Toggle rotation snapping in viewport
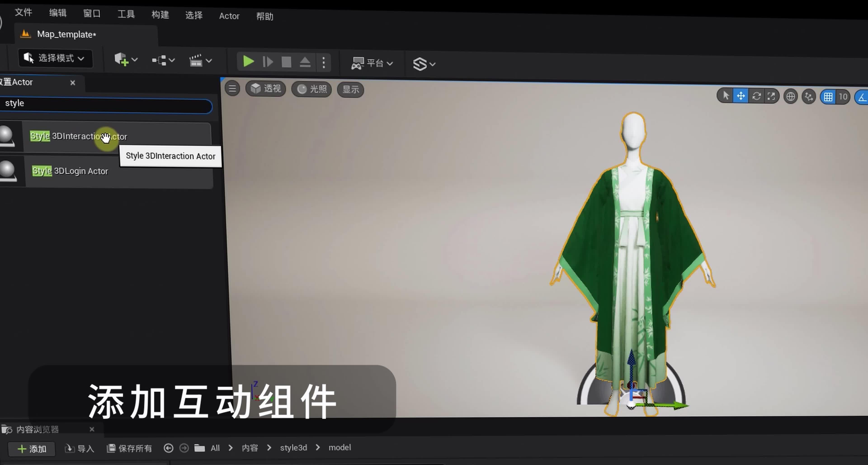Screen dimensions: 868x465 click(x=863, y=97)
